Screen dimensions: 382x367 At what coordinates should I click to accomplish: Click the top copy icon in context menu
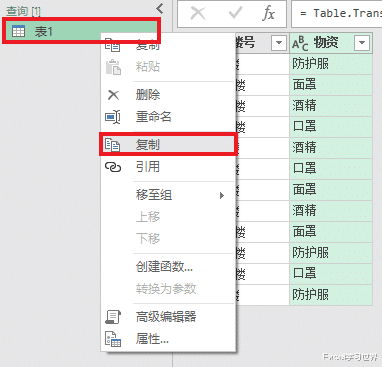[113, 45]
